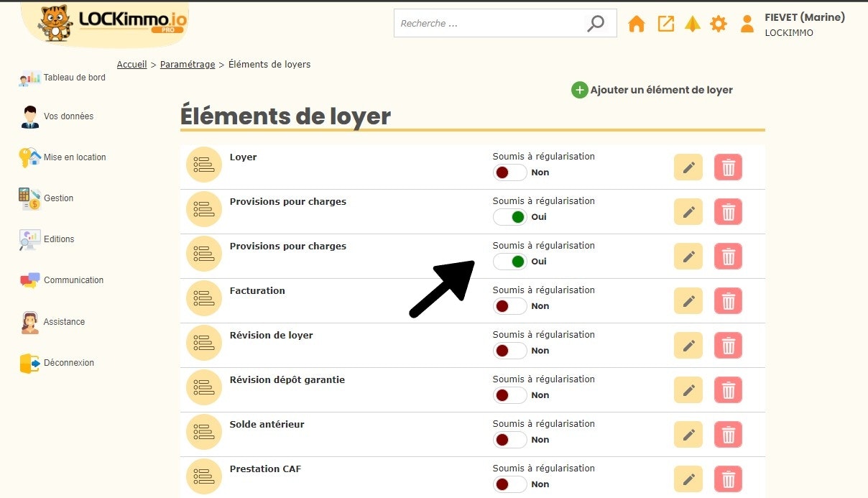Click the Révision dépôt garantie title
The height and width of the screenshot is (498, 868).
[287, 380]
